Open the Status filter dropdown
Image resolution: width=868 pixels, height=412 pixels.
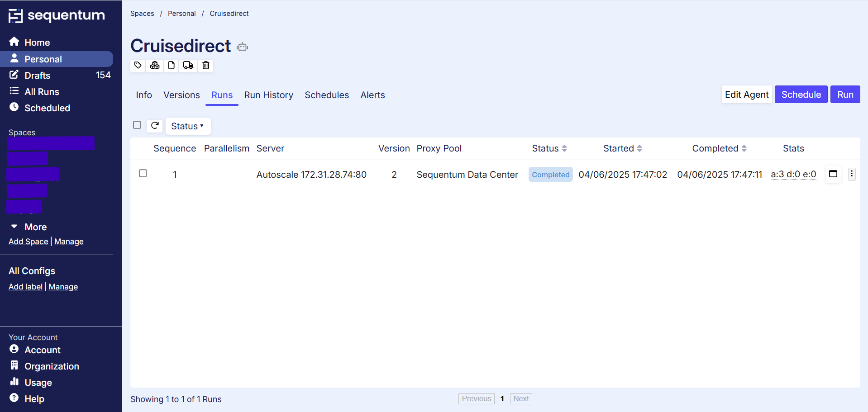point(187,126)
